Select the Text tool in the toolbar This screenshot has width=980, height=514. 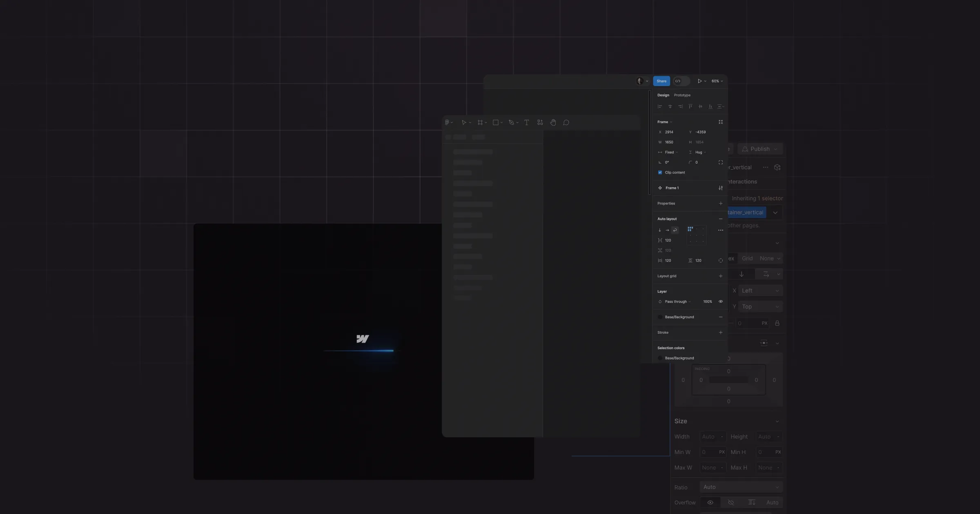coord(526,122)
